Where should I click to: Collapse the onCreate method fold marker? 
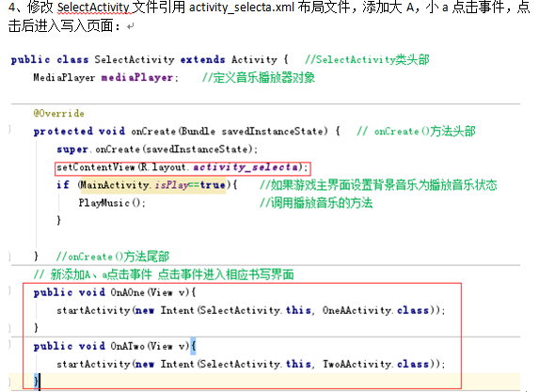click(x=9, y=130)
